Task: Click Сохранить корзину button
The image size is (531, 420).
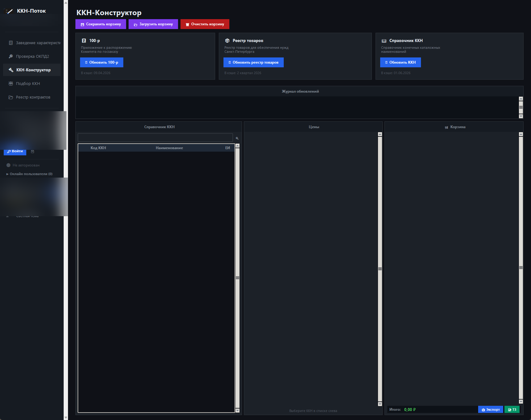Action: tap(101, 24)
